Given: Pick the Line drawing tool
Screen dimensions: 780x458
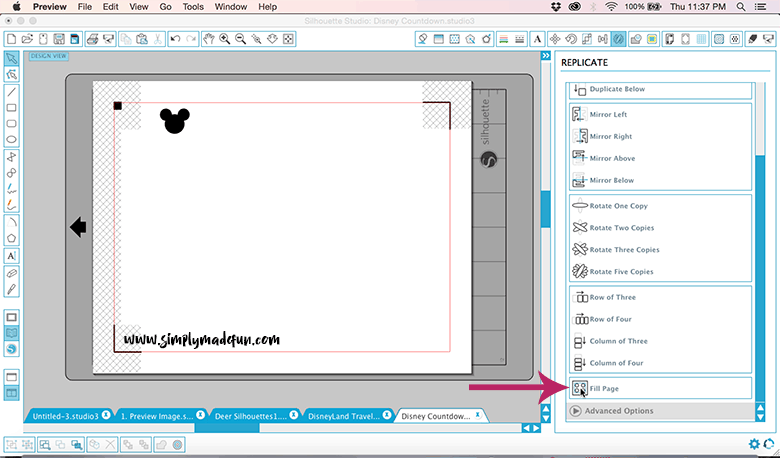Looking at the screenshot, I should point(11,92).
